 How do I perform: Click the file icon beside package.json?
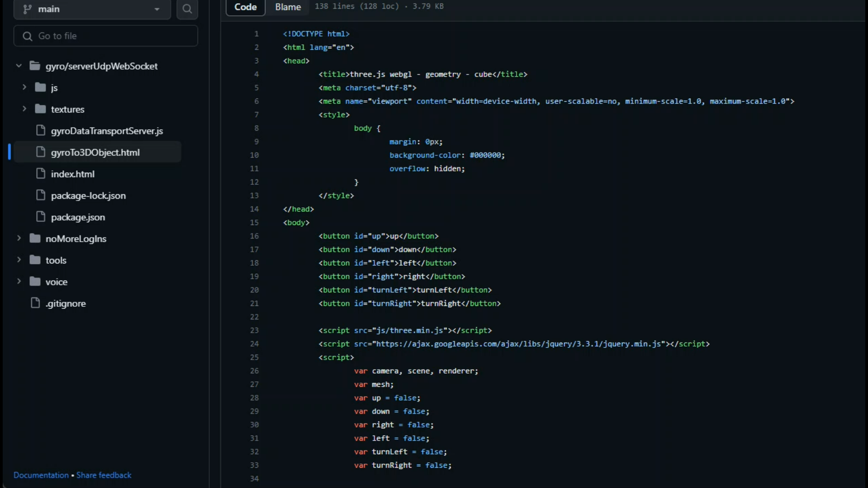click(x=40, y=217)
